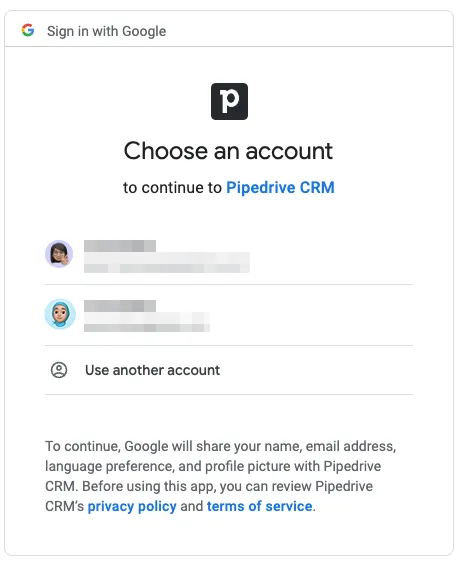This screenshot has width=458, height=564.
Task: Click the Google data sharing disclaimer paragraph
Action: pos(221,476)
